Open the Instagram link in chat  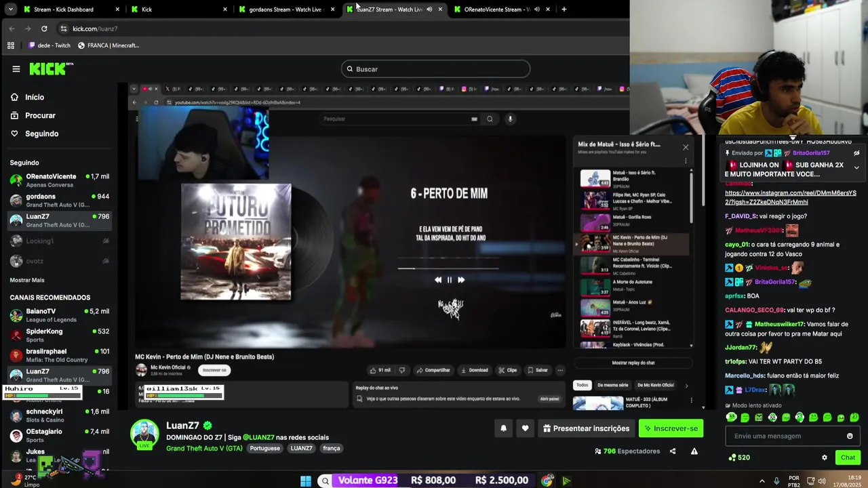pos(790,197)
